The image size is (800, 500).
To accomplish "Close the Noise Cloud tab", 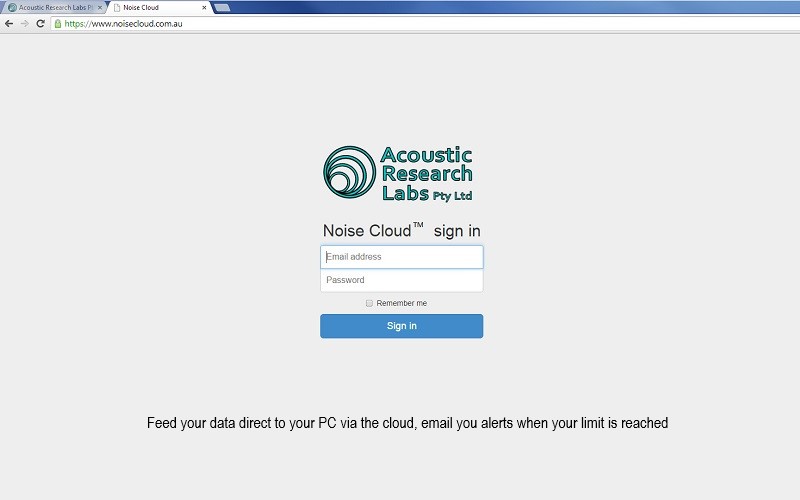I will click(204, 7).
